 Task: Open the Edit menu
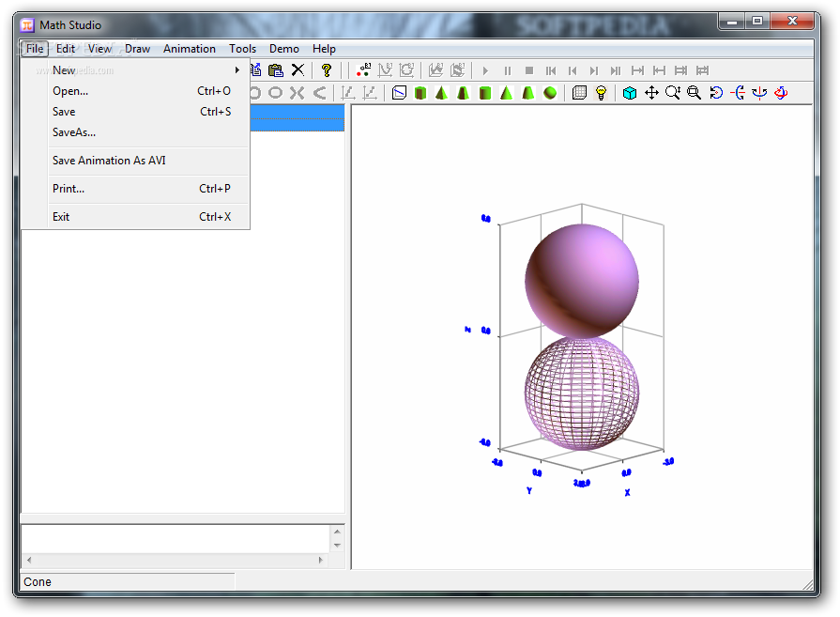66,49
